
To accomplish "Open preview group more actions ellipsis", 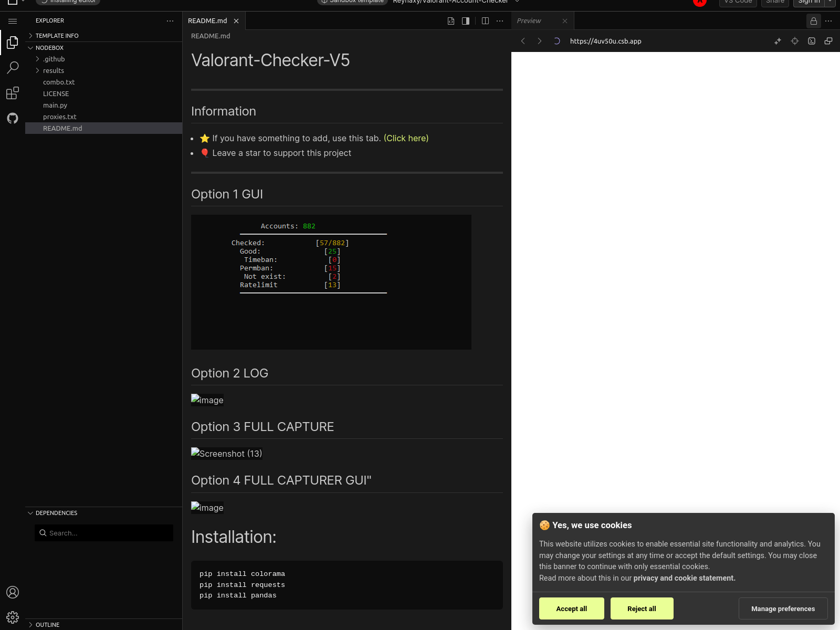I will click(x=828, y=21).
